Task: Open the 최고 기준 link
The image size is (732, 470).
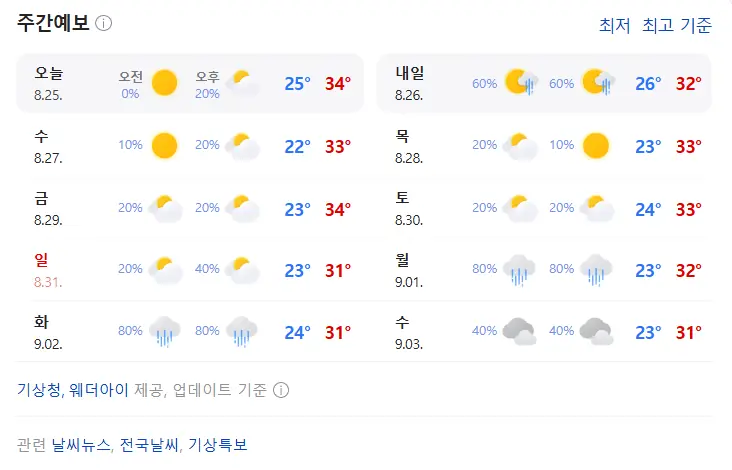Action: click(x=676, y=25)
